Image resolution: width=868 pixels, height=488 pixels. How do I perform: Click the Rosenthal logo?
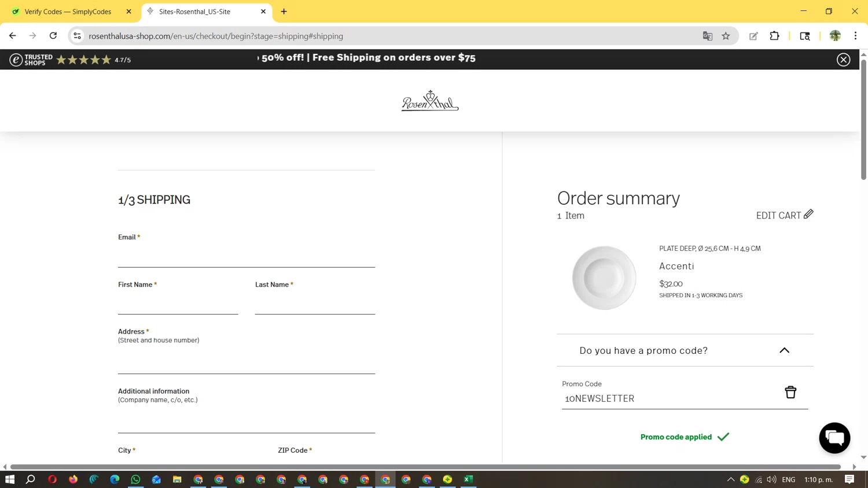(430, 101)
